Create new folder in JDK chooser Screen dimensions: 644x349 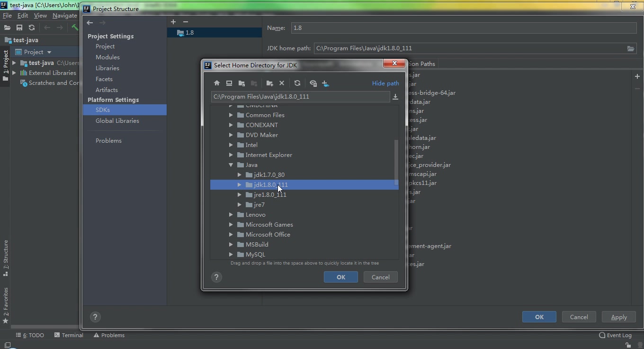[269, 83]
